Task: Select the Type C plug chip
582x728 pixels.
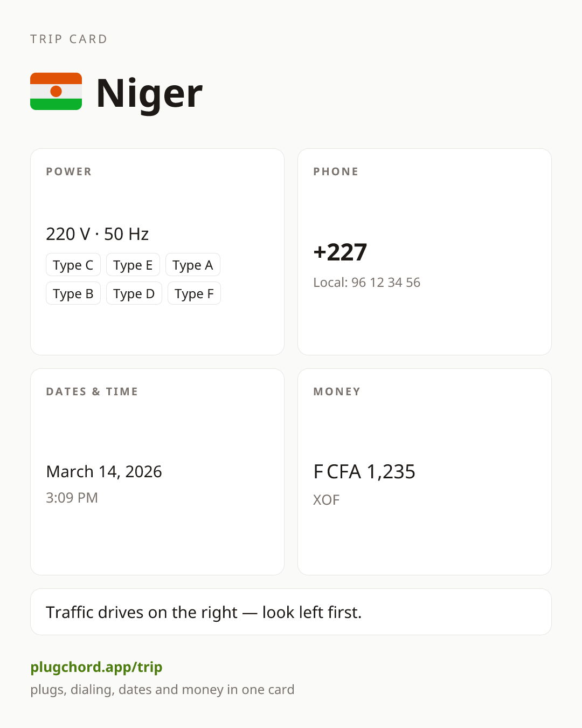Action: pyautogui.click(x=73, y=265)
